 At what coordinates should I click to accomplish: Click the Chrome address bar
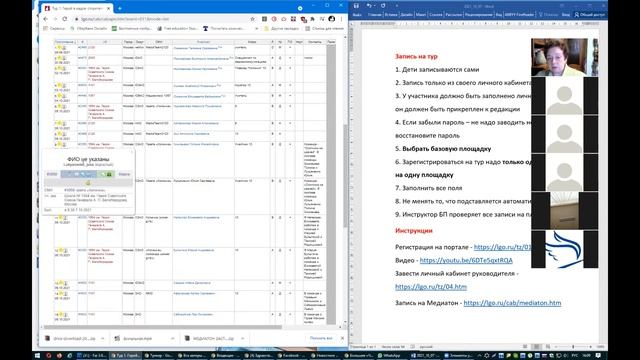click(x=163, y=19)
